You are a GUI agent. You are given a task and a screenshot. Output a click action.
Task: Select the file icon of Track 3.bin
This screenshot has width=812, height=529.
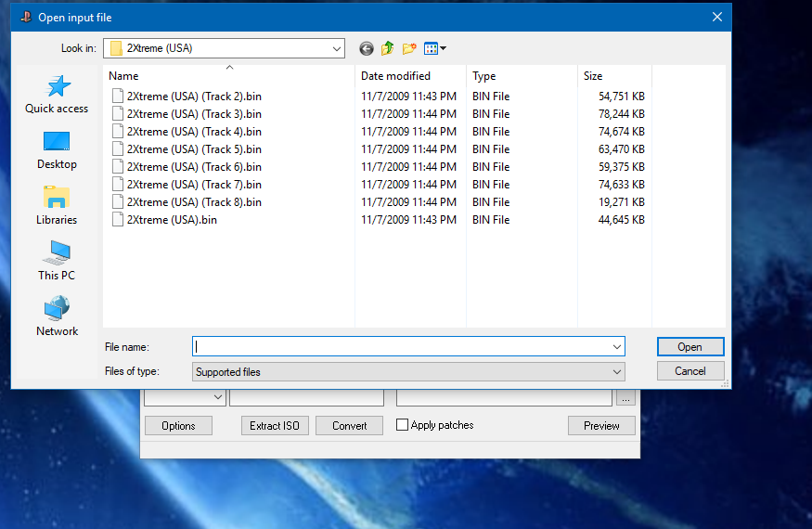[x=118, y=114]
